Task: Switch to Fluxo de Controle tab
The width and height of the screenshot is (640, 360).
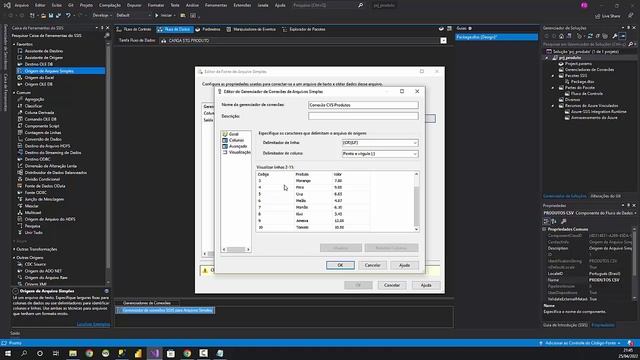Action: 134,29
